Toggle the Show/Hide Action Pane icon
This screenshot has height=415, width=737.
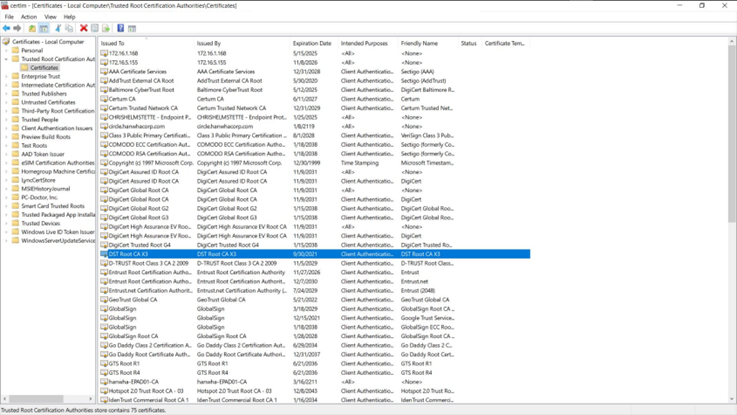pyautogui.click(x=132, y=28)
